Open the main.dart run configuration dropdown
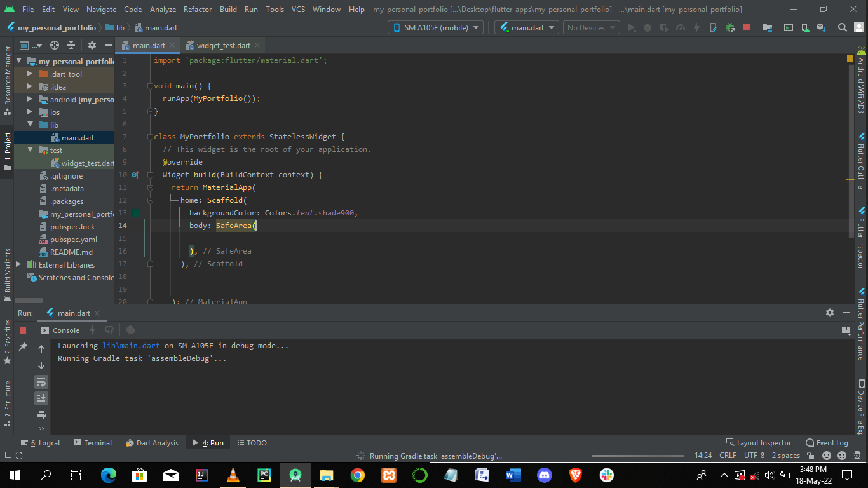868x488 pixels. [527, 28]
